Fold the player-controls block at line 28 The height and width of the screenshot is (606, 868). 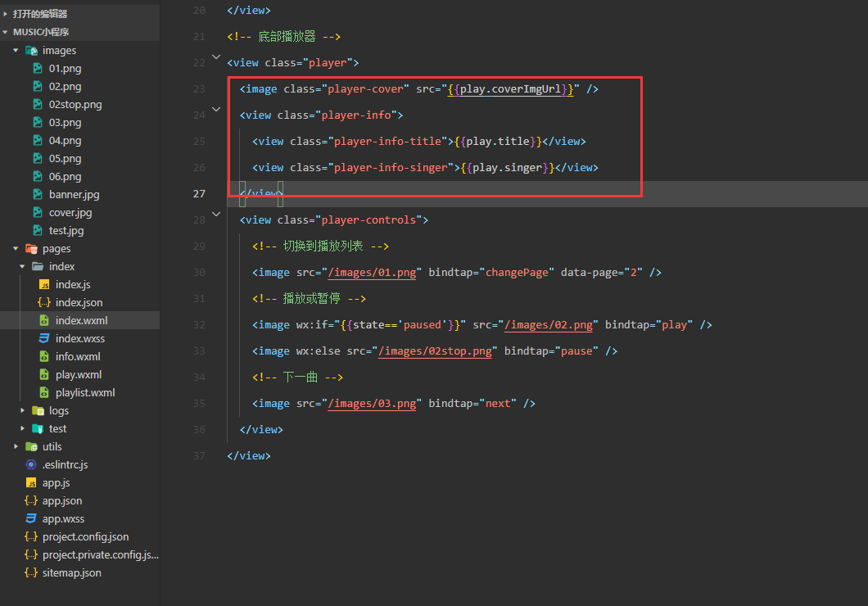(216, 214)
